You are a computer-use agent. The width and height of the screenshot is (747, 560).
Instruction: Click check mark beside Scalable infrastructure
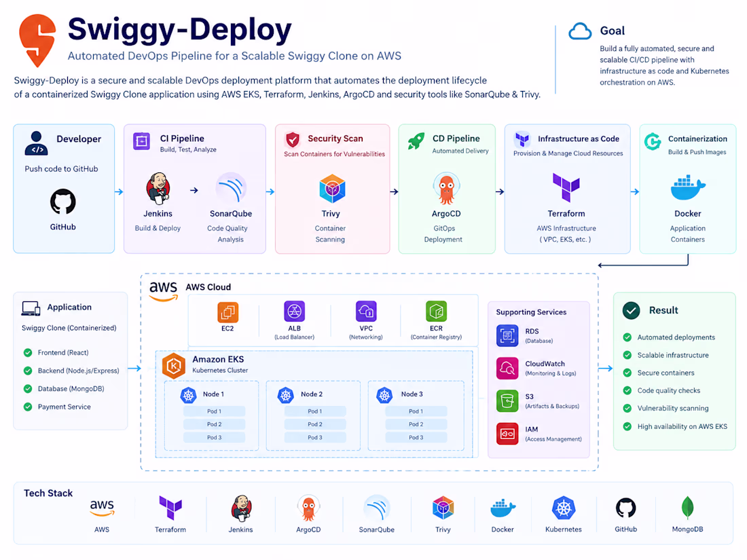(x=627, y=355)
